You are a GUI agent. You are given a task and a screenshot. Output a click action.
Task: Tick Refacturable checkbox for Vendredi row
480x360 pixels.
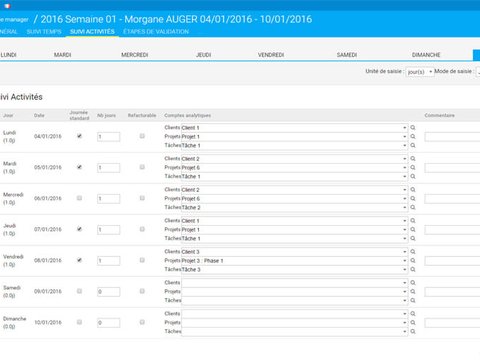[142, 260]
